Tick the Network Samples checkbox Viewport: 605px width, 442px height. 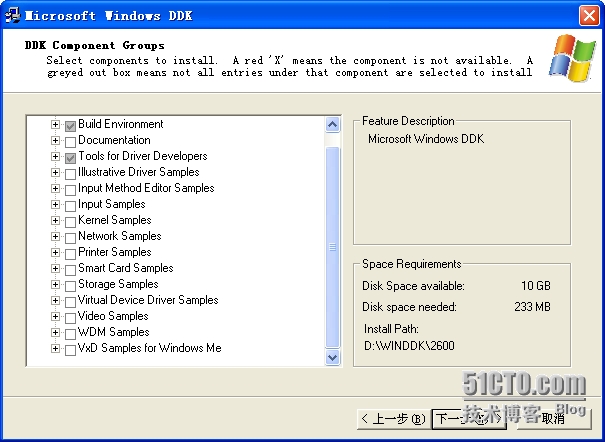[70, 238]
